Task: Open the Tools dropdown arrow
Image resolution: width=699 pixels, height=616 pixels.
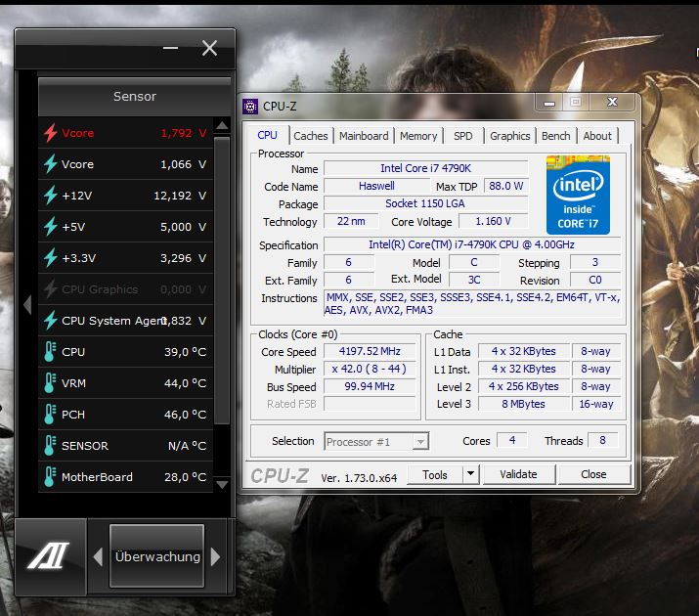Action: tap(470, 474)
